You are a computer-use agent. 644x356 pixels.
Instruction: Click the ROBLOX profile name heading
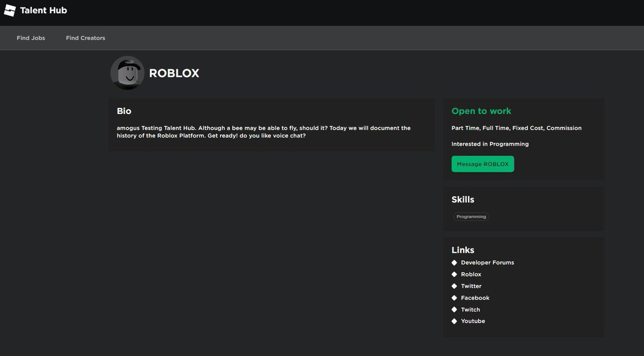(x=174, y=74)
